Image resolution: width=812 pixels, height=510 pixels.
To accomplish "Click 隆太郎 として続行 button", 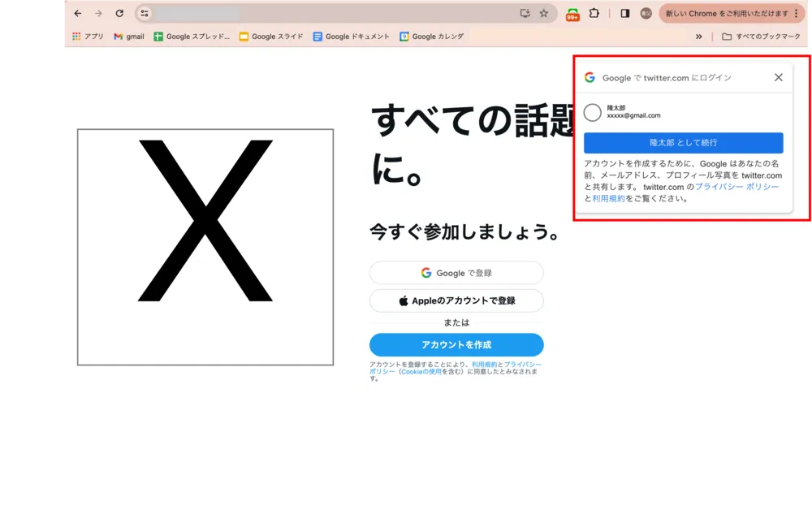I will tap(683, 142).
